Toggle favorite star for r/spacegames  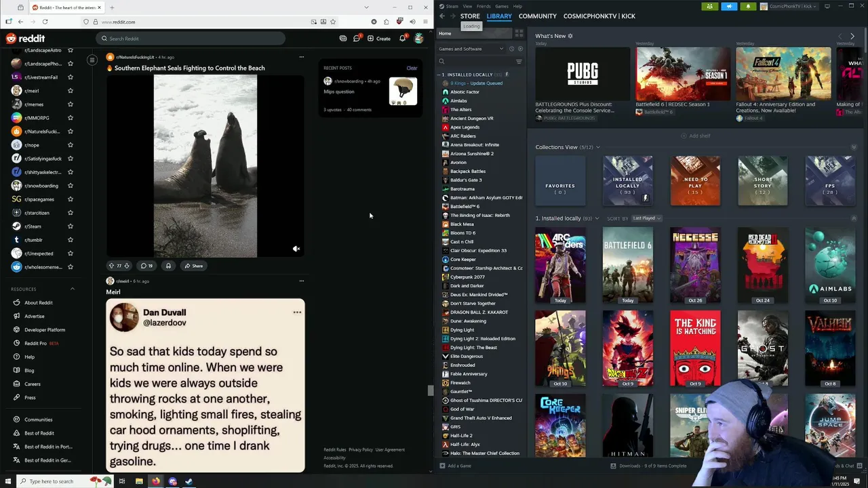tap(70, 199)
